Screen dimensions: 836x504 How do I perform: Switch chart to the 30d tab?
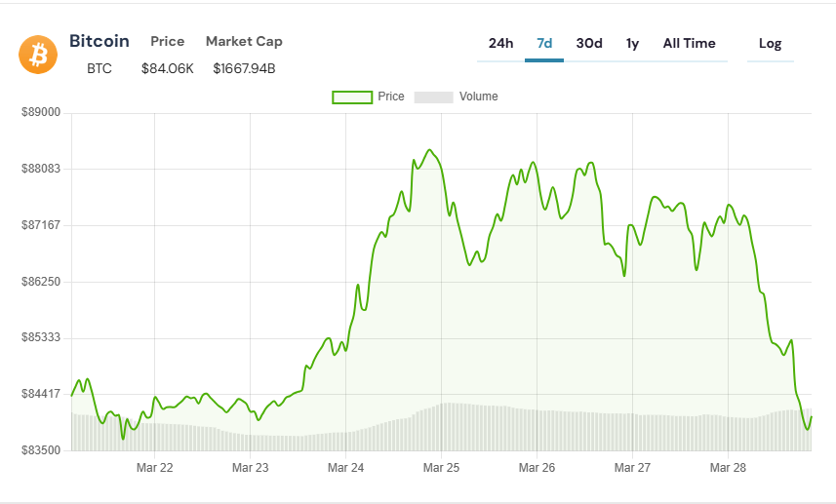tap(589, 44)
